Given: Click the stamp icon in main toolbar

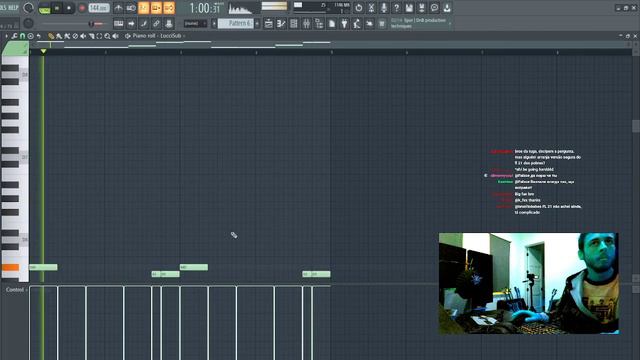Looking at the screenshot, I should pos(169,24).
